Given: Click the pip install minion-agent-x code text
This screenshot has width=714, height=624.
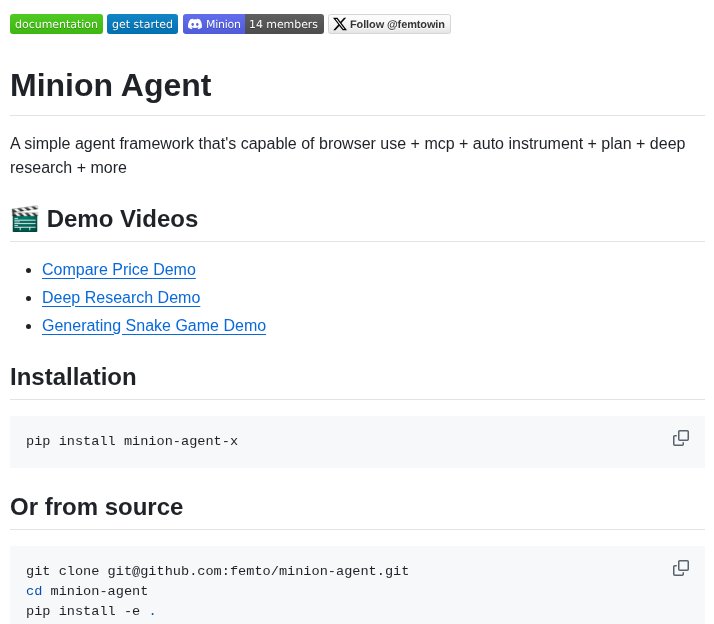Looking at the screenshot, I should pyautogui.click(x=132, y=441).
